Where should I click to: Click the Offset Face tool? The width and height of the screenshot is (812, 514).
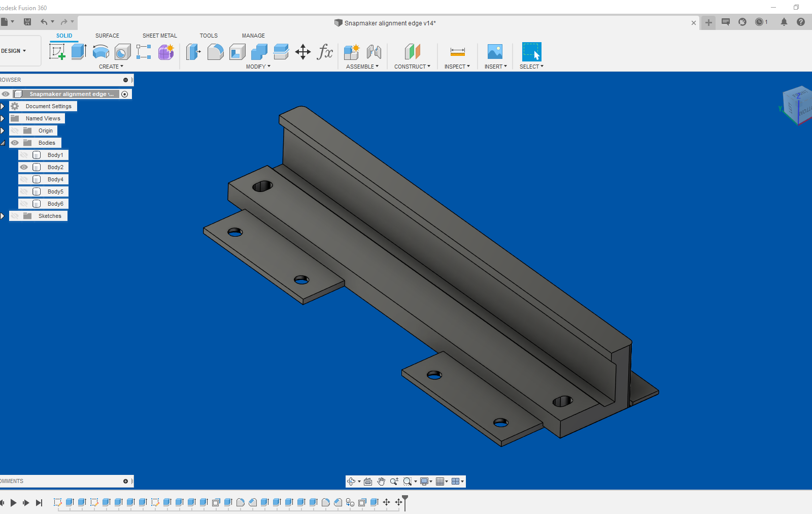(x=281, y=51)
